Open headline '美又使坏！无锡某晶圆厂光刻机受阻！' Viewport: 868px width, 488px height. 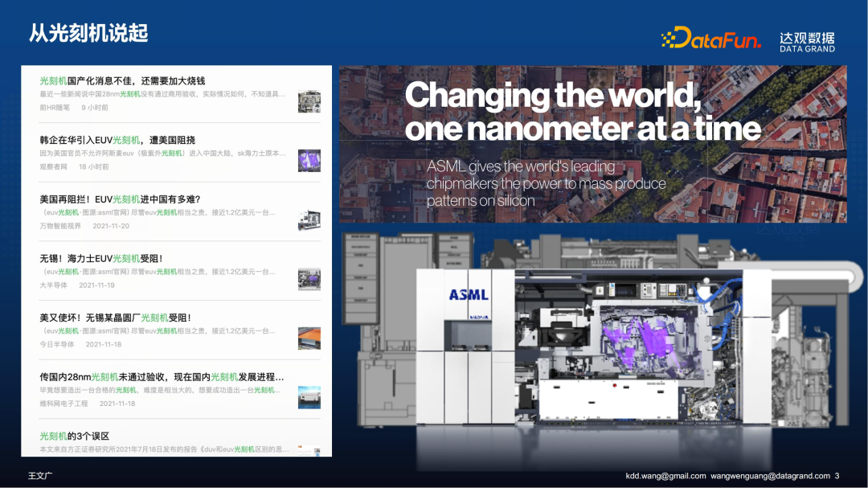click(x=116, y=318)
